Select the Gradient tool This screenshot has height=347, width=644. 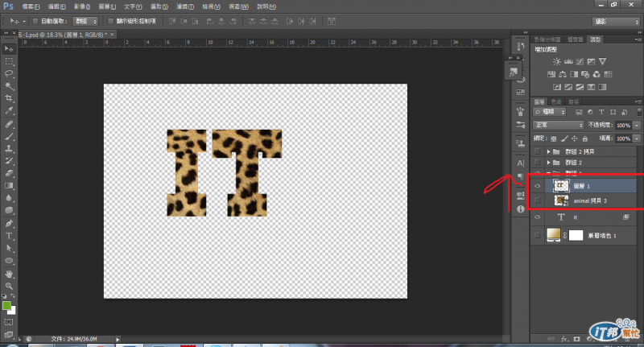[x=9, y=186]
